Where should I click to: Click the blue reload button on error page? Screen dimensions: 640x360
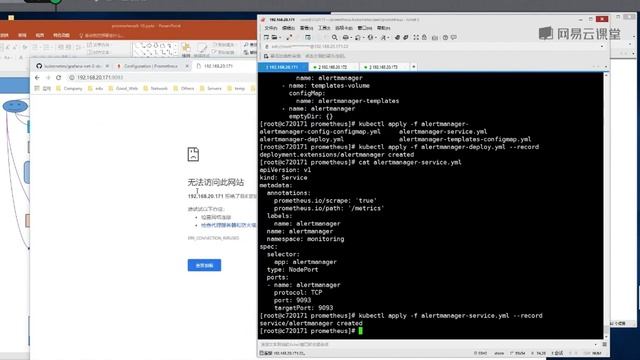point(204,265)
